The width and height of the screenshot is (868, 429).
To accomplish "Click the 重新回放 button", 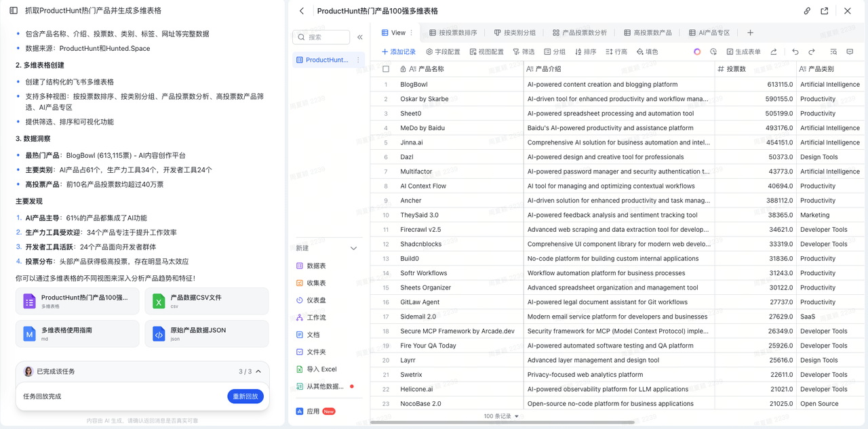I will tap(245, 396).
